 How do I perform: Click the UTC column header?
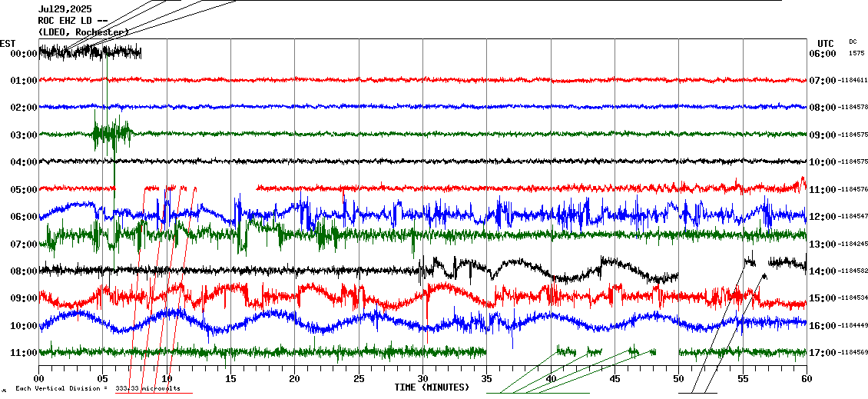pos(826,43)
